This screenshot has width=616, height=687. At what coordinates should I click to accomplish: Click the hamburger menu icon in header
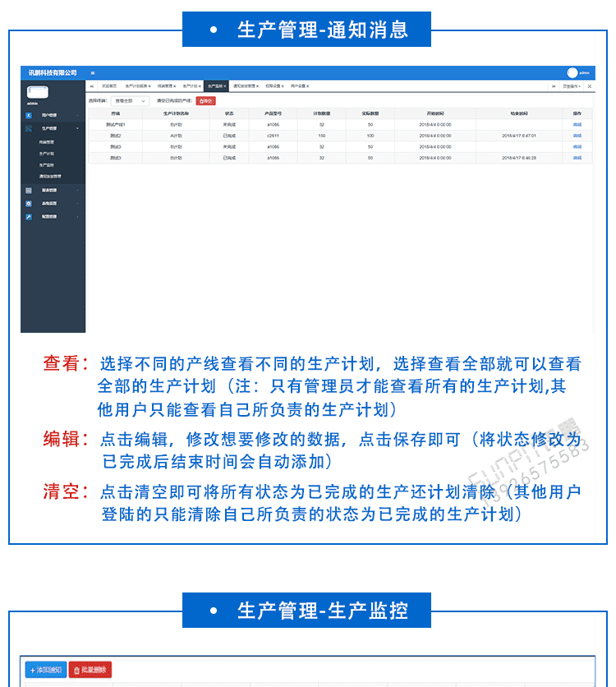93,73
